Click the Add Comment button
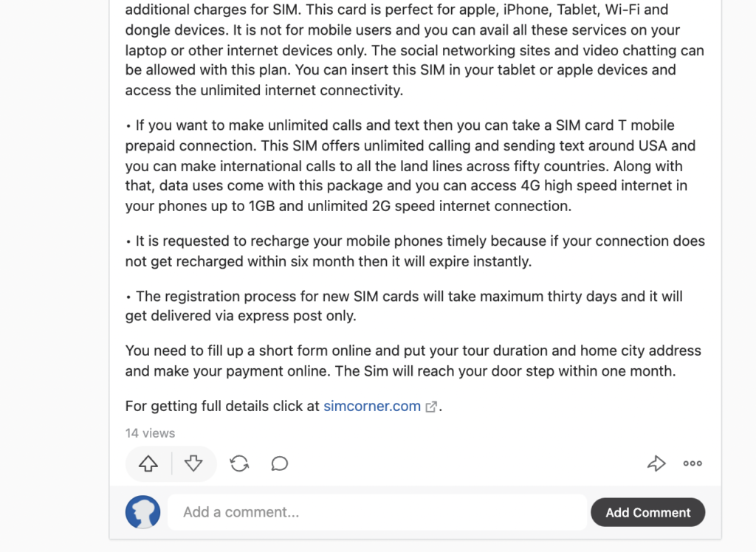756x552 pixels. pos(648,512)
